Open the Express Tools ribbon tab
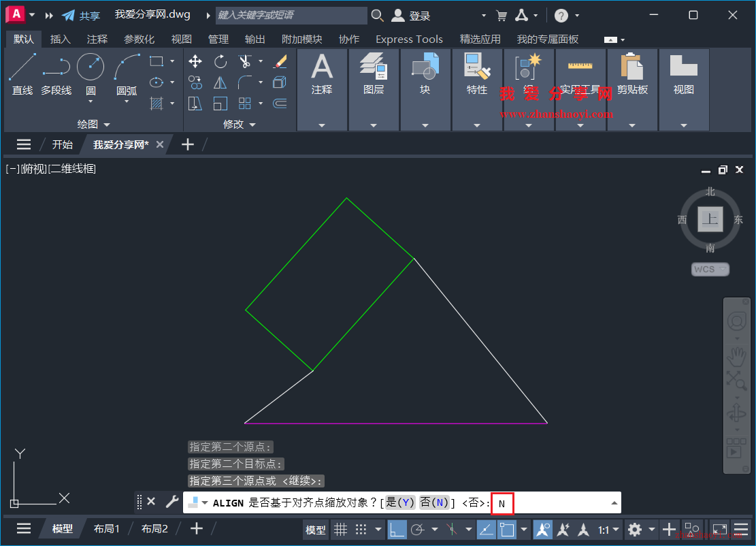The image size is (756, 546). click(409, 39)
